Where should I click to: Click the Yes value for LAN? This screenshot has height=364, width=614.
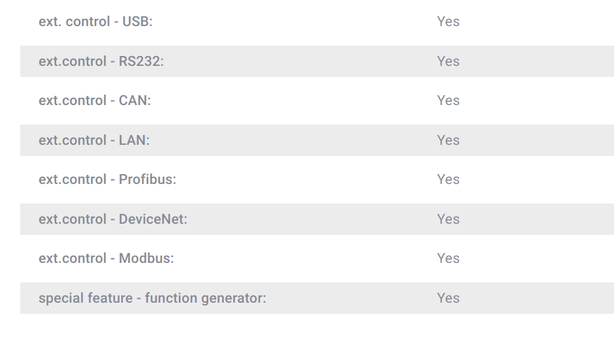click(x=448, y=140)
